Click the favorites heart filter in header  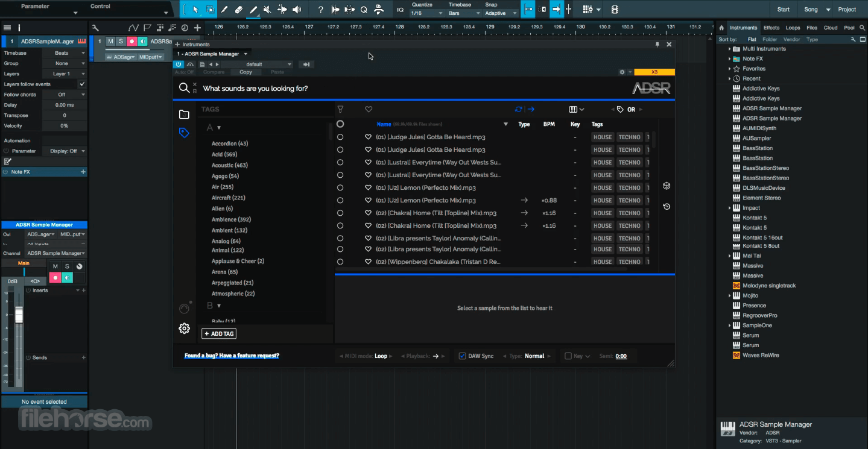coord(369,109)
